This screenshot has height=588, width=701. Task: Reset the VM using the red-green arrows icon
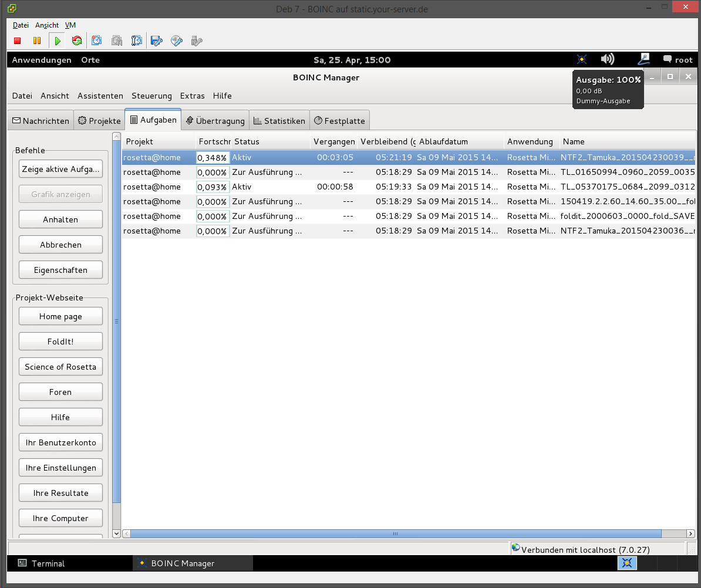click(77, 41)
